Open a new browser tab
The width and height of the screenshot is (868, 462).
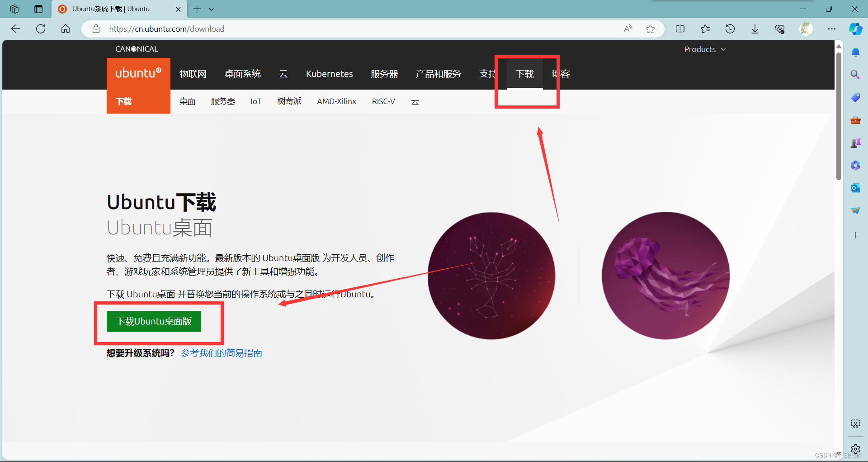pyautogui.click(x=197, y=9)
